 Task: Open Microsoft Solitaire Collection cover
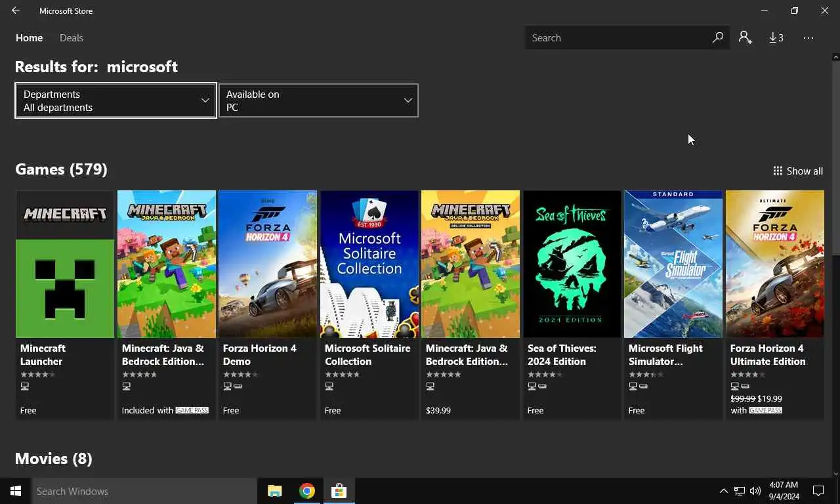369,264
